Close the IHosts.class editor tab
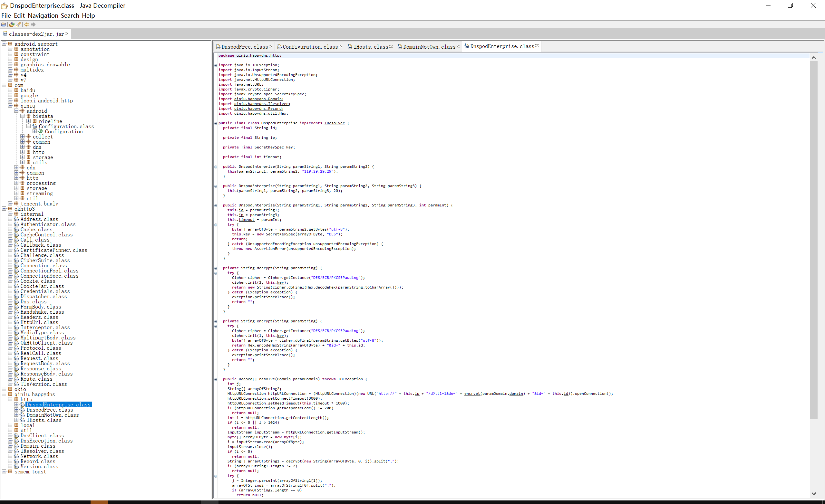The height and width of the screenshot is (504, 825). click(391, 46)
